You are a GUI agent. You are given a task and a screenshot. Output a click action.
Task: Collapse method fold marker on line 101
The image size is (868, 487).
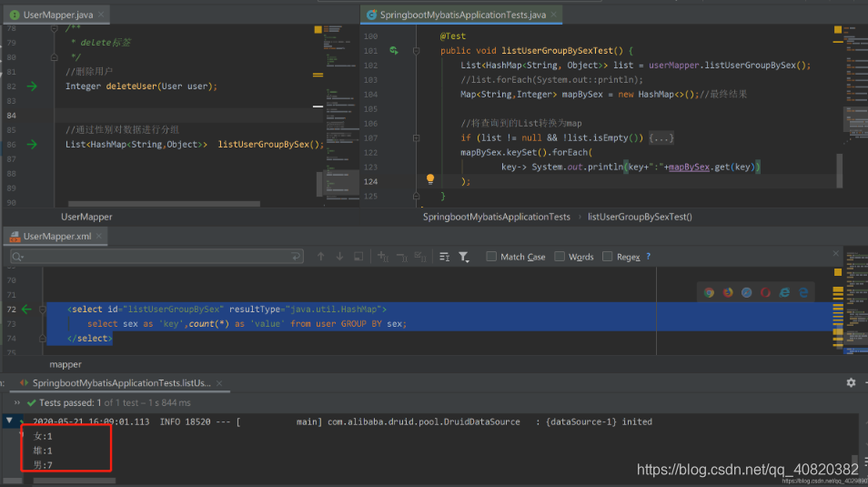click(417, 51)
